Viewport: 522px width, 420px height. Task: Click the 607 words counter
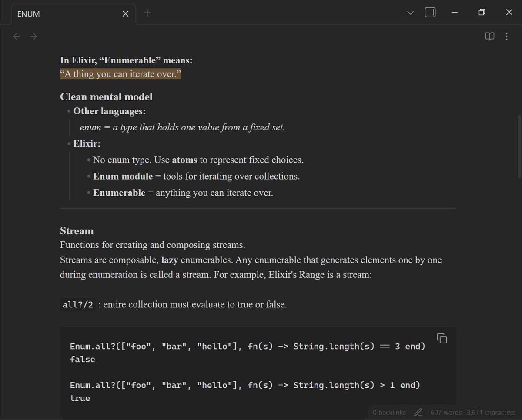[446, 412]
